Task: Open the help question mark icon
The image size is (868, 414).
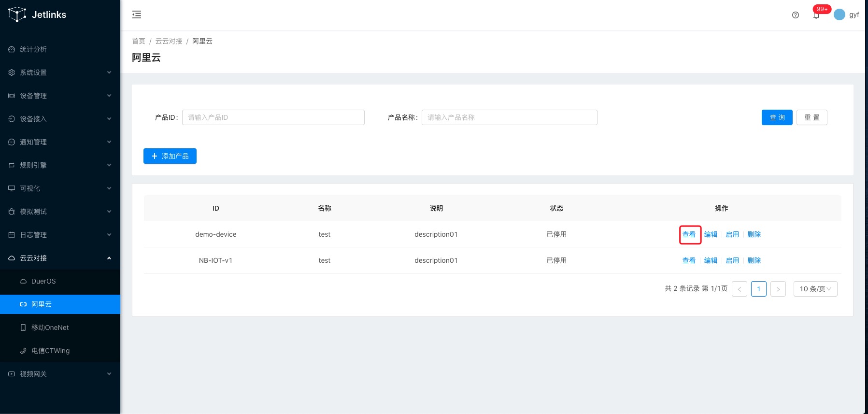Action: click(796, 15)
